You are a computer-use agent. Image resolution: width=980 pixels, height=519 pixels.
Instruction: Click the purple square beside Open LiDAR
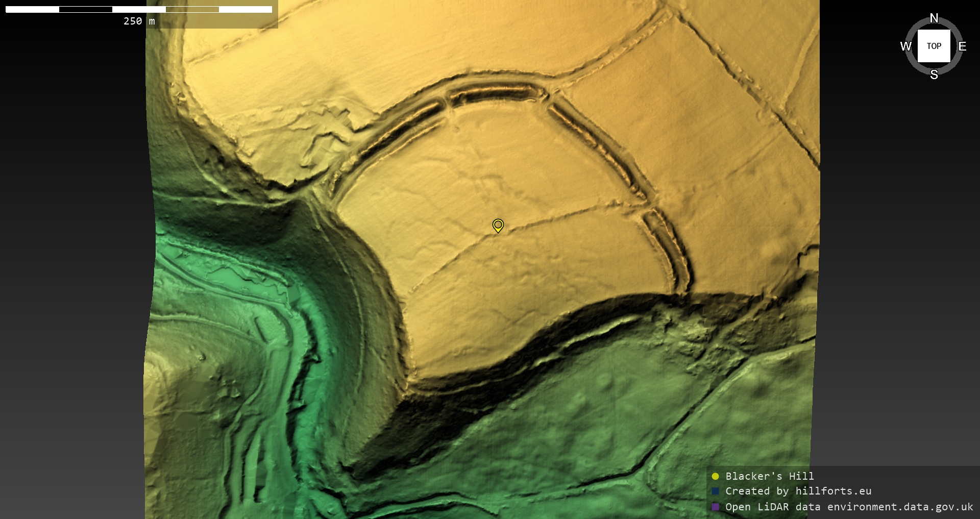point(715,507)
